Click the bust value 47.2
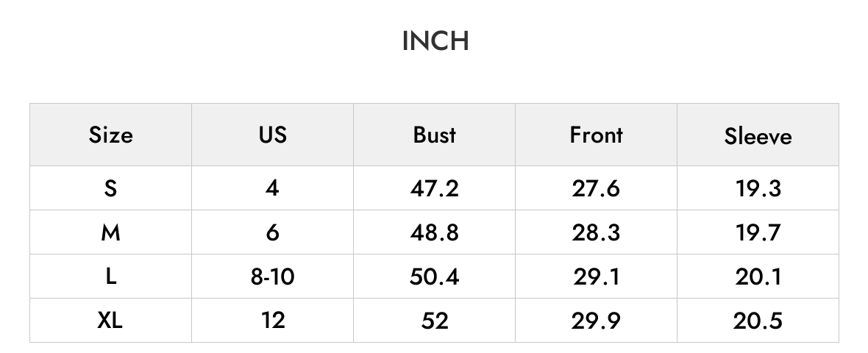868x353 pixels. [x=434, y=188]
